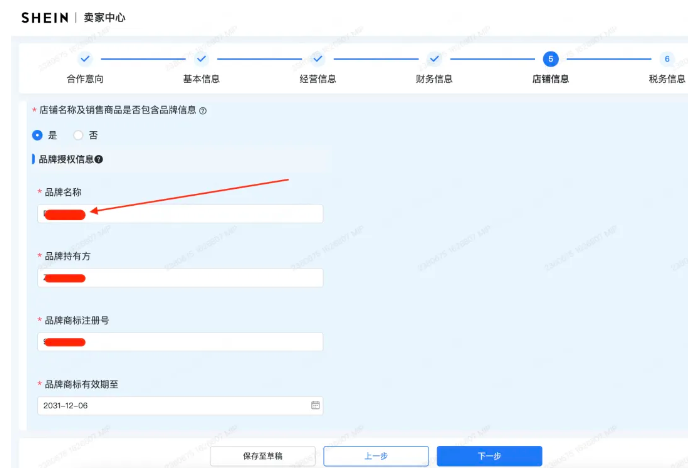688x468 pixels.
Task: Go to the 合作意向 step label
Action: tap(85, 79)
